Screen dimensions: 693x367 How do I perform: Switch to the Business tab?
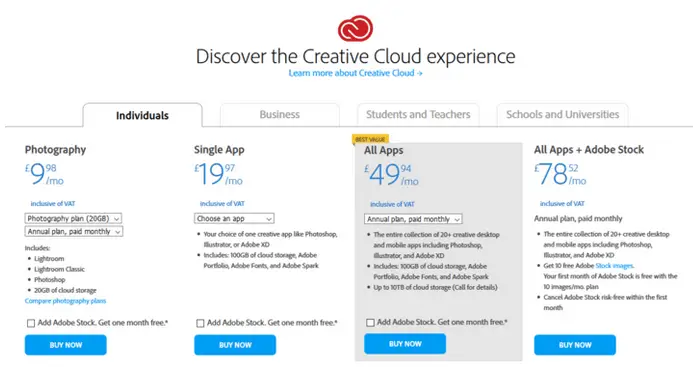click(280, 115)
